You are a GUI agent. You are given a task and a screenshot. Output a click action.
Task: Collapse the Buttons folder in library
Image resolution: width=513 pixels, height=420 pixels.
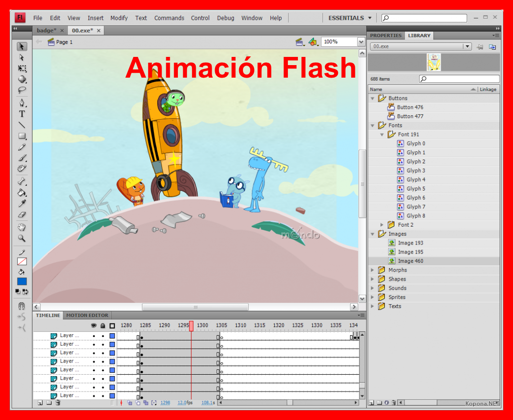[372, 98]
